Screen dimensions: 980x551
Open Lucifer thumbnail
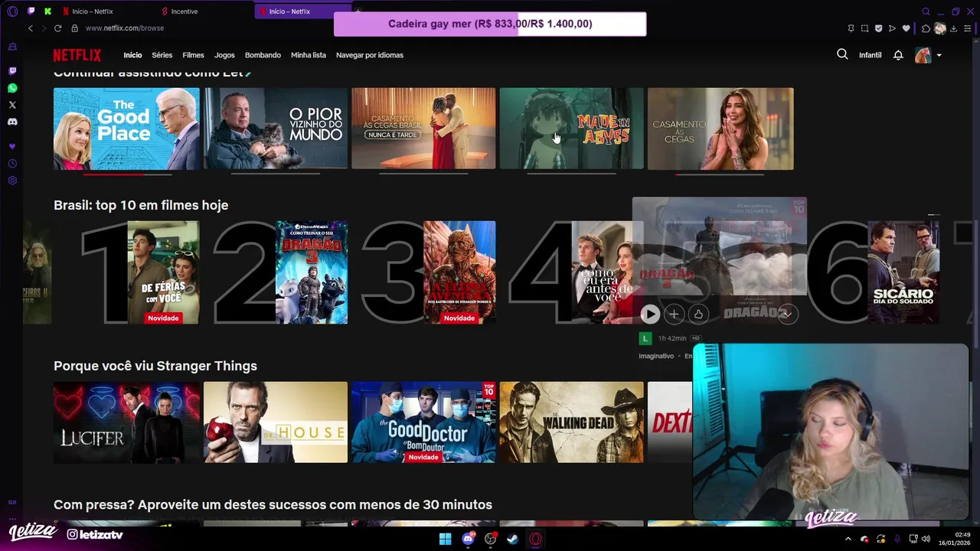click(126, 422)
